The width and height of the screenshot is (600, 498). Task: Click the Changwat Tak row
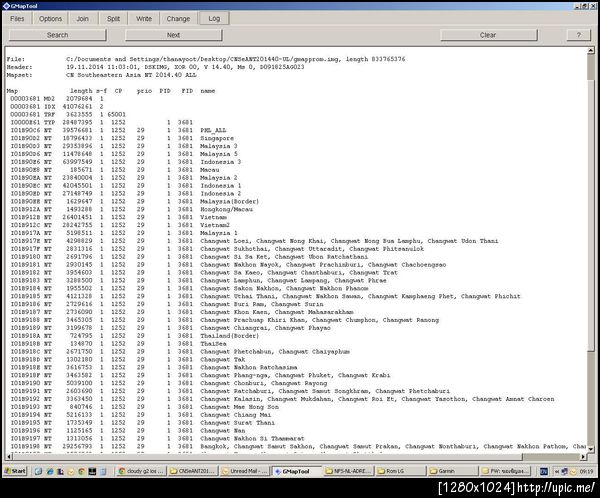(128, 359)
